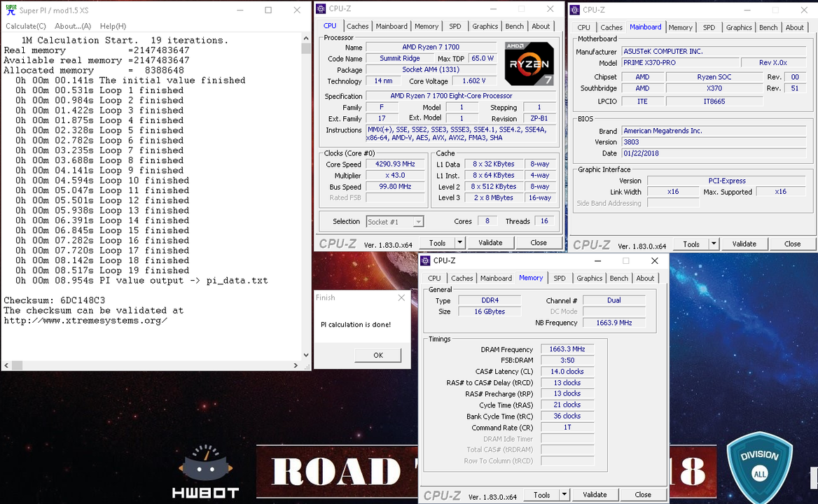The image size is (818, 504).
Task: Click vertical scrollbar down arrow in Super PI
Action: tap(306, 355)
